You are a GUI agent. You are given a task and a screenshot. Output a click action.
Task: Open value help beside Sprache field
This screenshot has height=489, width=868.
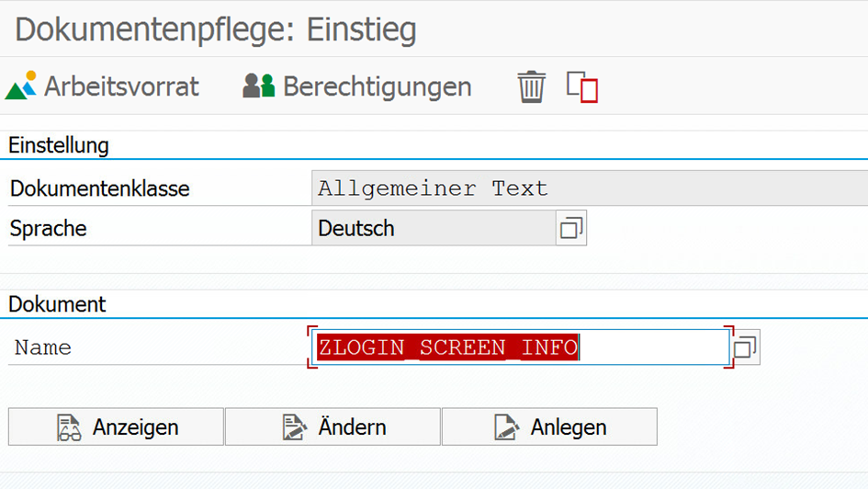[x=571, y=228]
